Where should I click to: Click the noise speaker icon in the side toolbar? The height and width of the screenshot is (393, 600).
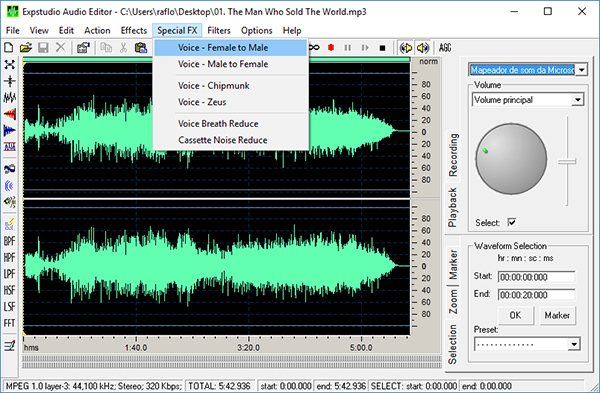(10, 202)
